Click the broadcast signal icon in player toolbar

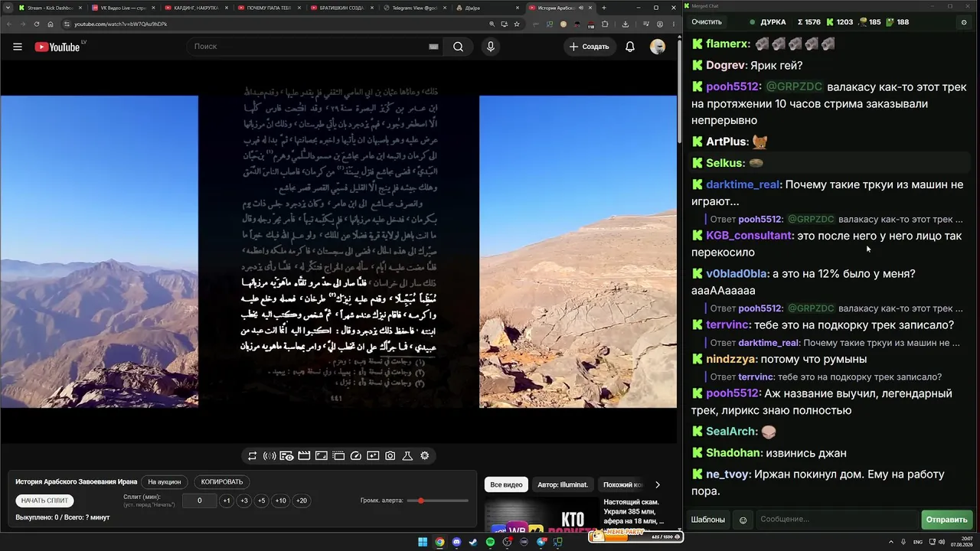coord(269,456)
